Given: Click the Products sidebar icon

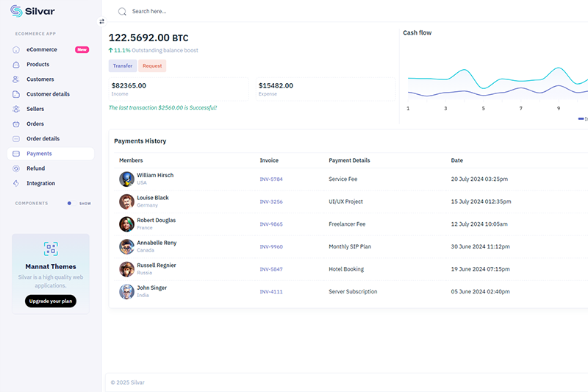Looking at the screenshot, I should 16,65.
